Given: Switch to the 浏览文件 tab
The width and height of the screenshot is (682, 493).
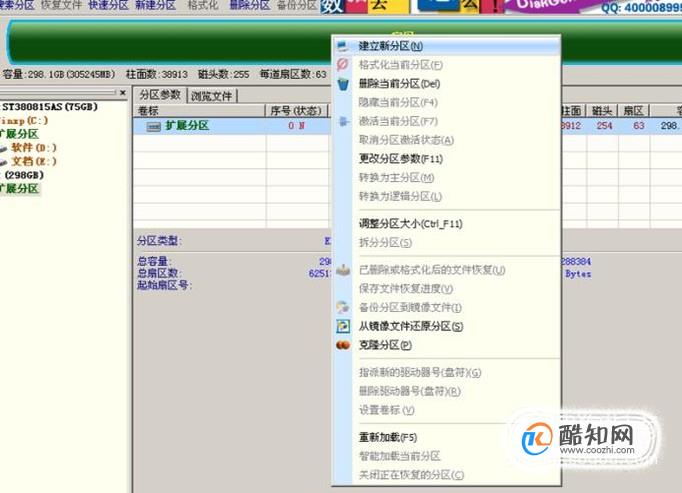Looking at the screenshot, I should coord(211,96).
